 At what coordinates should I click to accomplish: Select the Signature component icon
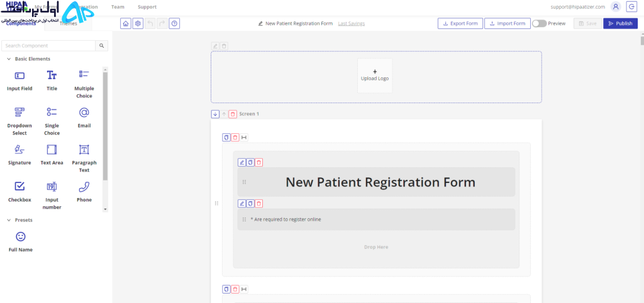[19, 150]
